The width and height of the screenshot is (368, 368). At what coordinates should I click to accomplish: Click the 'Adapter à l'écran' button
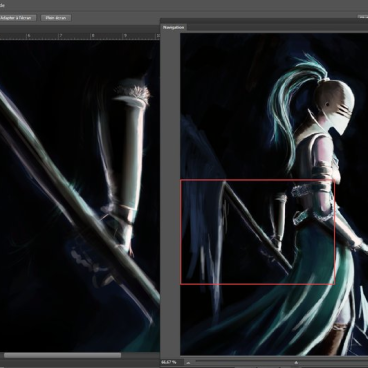coord(17,18)
